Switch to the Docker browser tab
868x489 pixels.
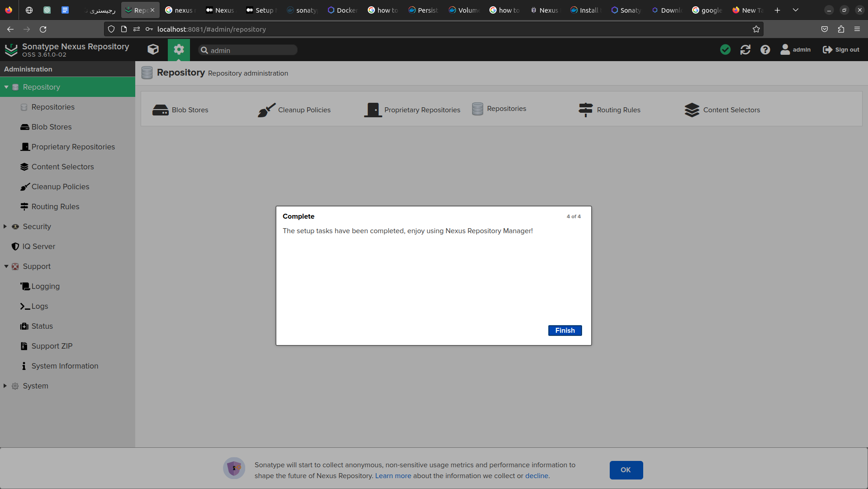(x=342, y=10)
